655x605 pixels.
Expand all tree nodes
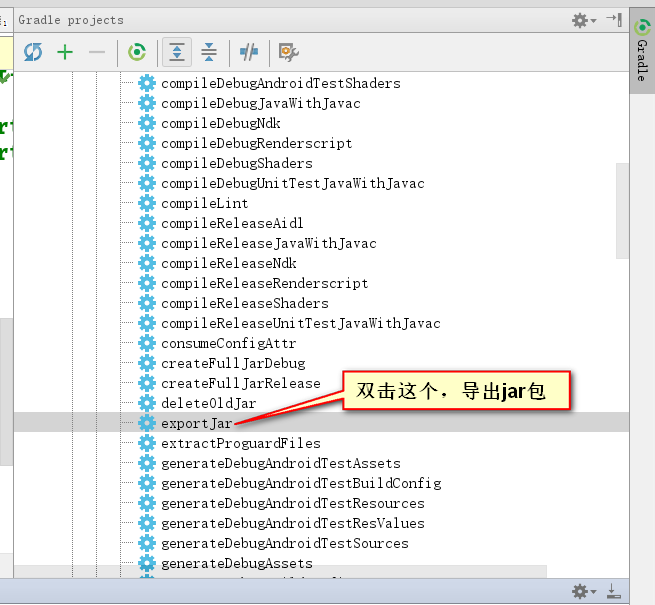pos(177,52)
